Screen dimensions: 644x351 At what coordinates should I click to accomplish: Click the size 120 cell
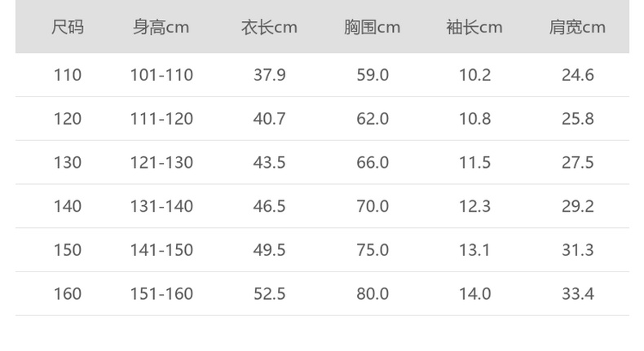68,119
